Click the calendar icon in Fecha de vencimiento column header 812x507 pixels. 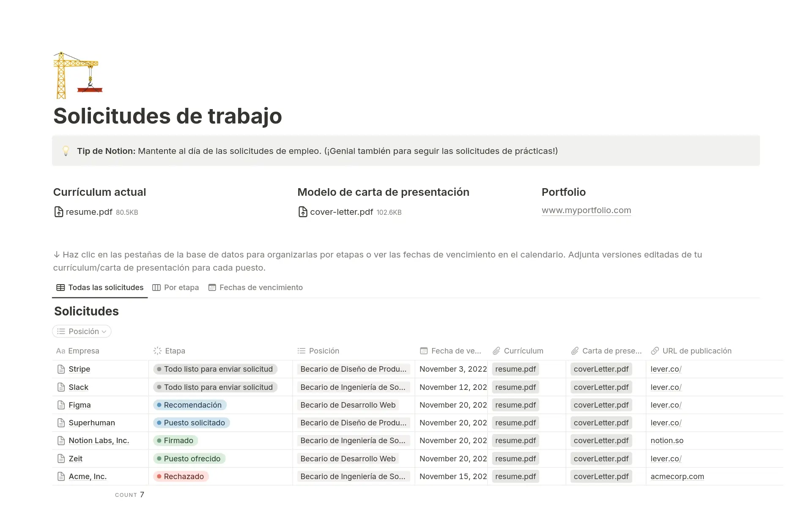point(423,351)
